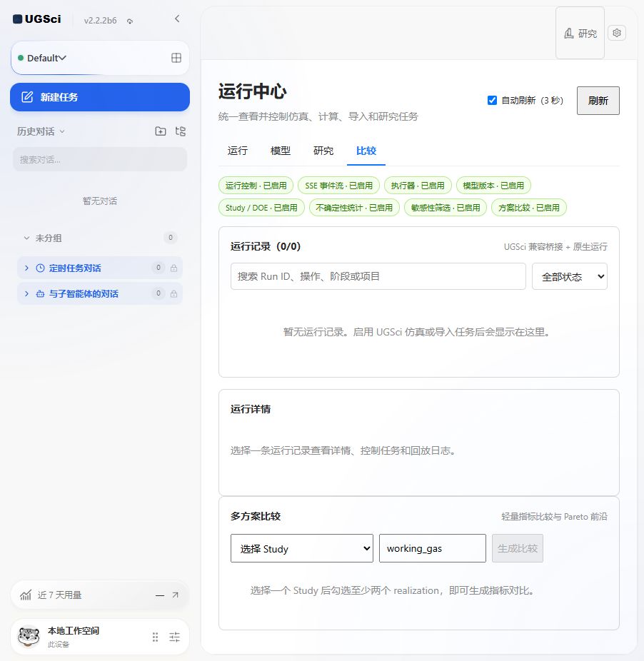Click the v2.2.2b6 version text
The image size is (644, 661).
(101, 21)
